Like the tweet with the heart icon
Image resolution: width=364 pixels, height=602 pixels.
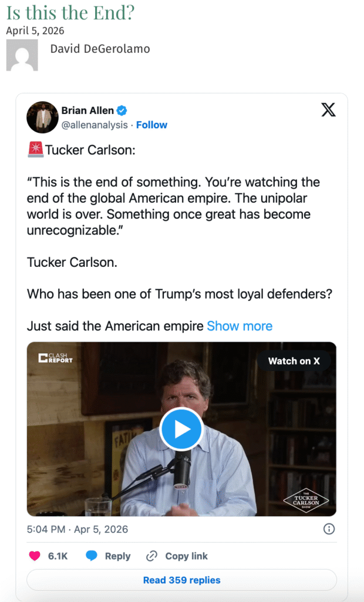[35, 556]
